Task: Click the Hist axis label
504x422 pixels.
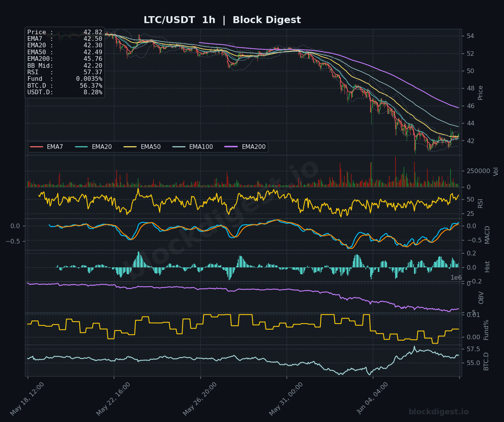Action: 487,267
